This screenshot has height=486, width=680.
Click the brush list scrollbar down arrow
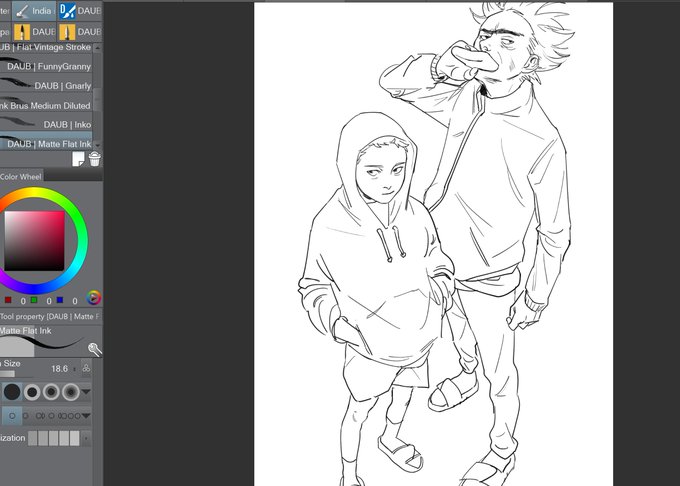coord(98,146)
